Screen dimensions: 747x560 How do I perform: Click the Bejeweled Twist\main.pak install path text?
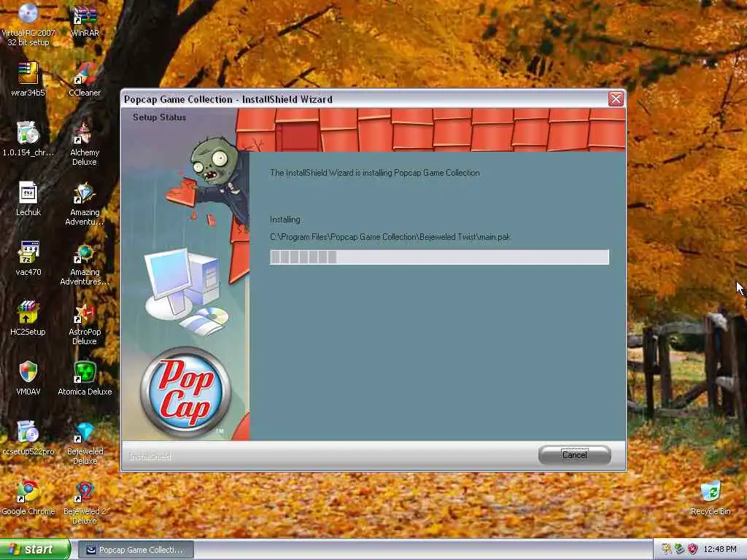[x=390, y=237]
